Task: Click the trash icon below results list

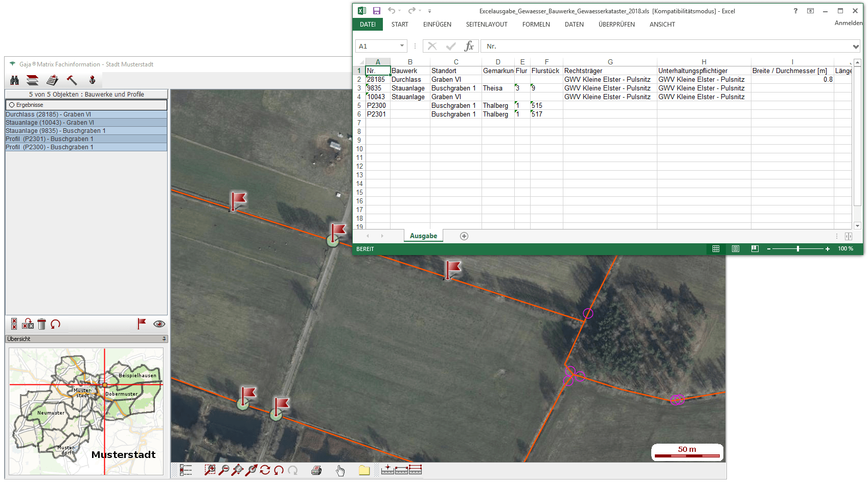Action: 42,324
